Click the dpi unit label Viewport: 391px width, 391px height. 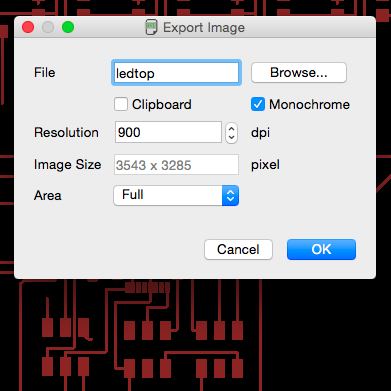click(260, 133)
